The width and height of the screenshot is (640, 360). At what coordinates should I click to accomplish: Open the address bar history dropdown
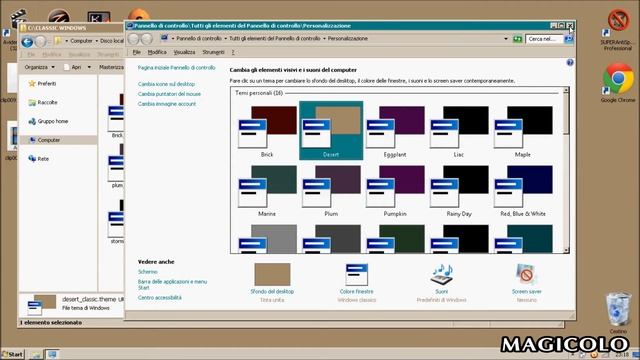tap(506, 39)
